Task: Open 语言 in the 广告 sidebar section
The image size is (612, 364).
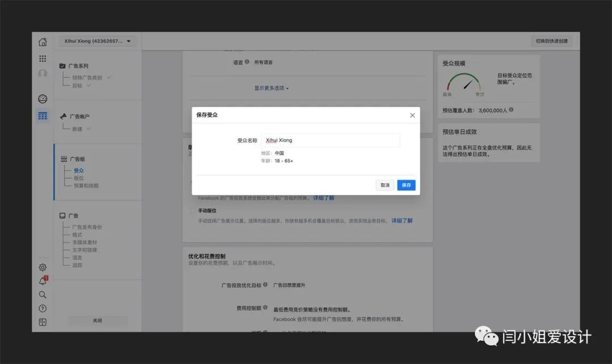Action: (x=77, y=258)
